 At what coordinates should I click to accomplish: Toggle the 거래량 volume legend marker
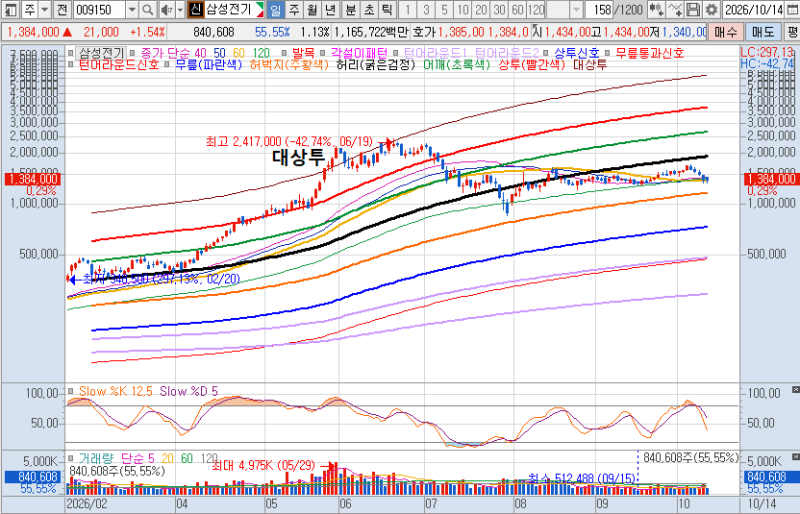70,458
